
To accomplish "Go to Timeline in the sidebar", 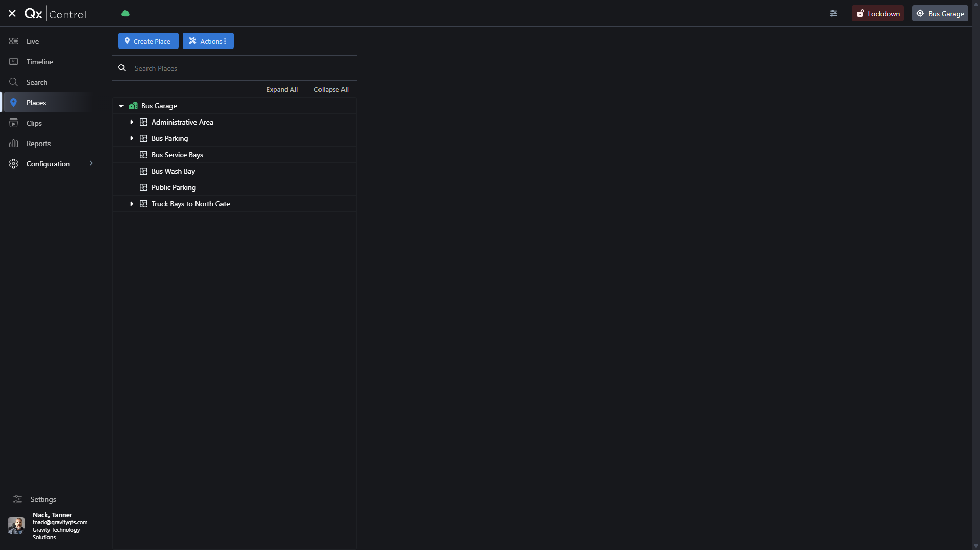I will pyautogui.click(x=40, y=62).
